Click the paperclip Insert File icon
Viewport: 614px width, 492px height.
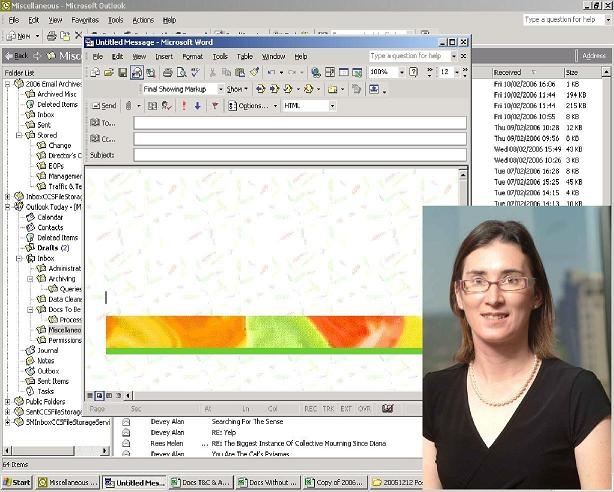tap(128, 105)
